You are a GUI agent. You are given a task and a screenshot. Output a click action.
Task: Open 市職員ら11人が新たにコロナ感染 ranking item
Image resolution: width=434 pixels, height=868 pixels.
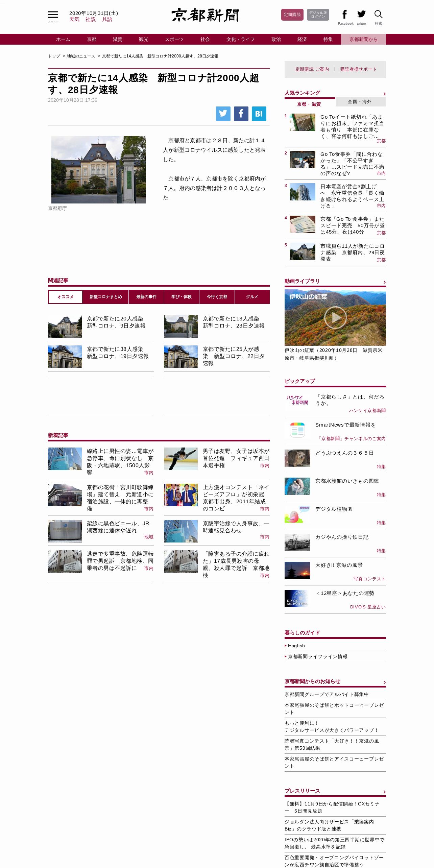(352, 252)
